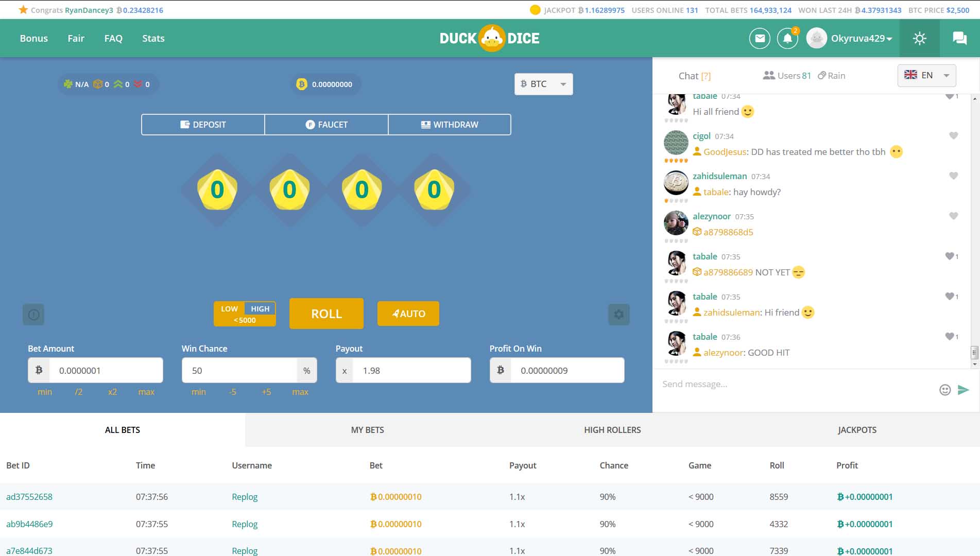This screenshot has height=556, width=980.
Task: Open Replog's profile in 07:37:56 row
Action: tap(245, 497)
